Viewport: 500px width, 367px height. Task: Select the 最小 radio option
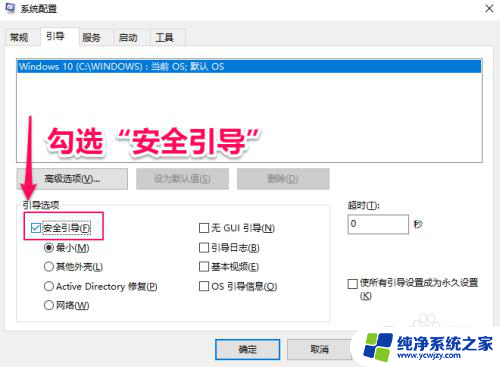49,248
